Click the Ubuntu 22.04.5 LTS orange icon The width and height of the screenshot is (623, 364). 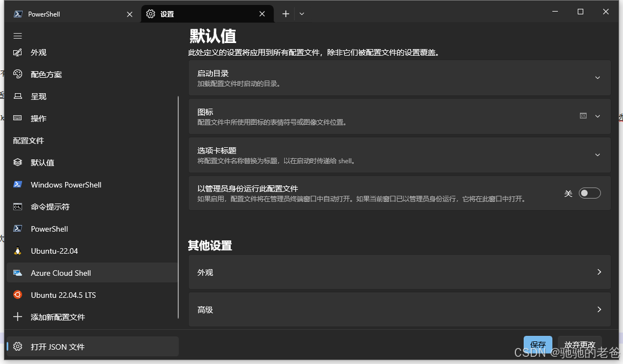click(x=18, y=295)
